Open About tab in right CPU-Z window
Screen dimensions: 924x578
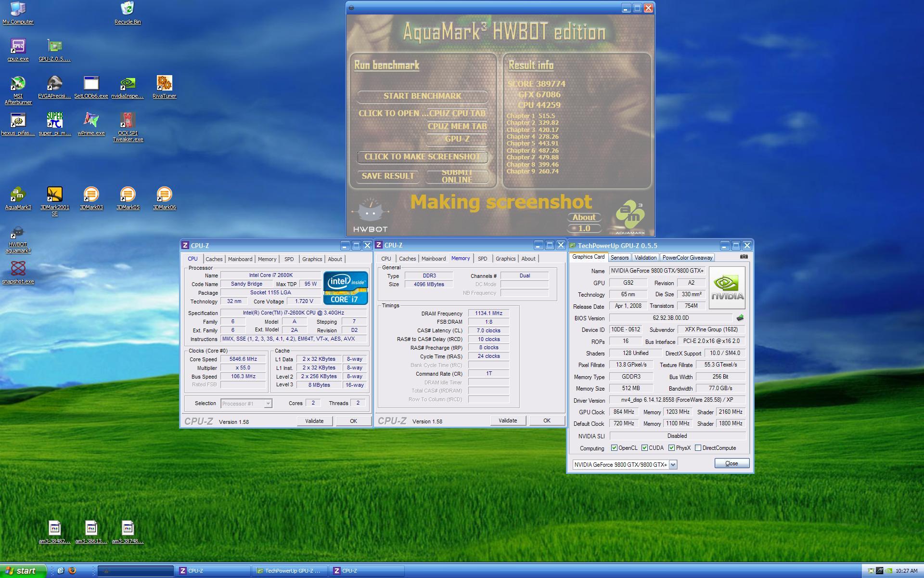pos(528,259)
